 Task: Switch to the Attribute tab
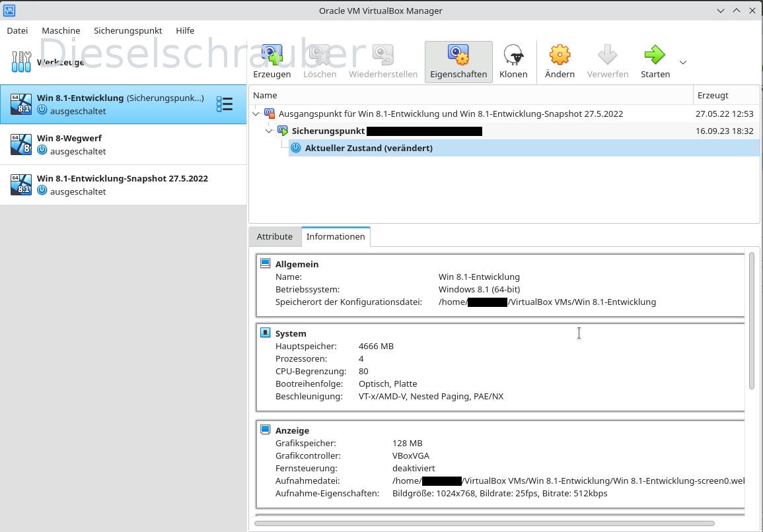coord(275,237)
